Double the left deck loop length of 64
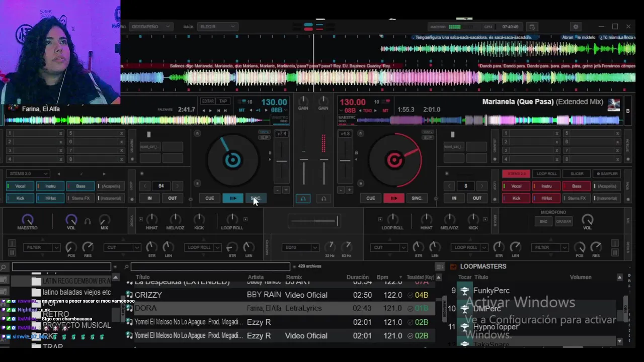The image size is (644, 362). 177,186
